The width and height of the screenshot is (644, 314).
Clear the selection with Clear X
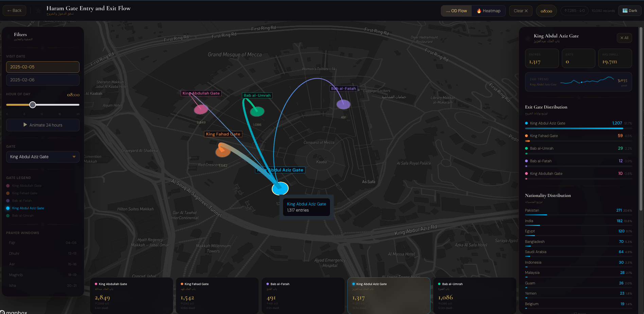click(521, 11)
